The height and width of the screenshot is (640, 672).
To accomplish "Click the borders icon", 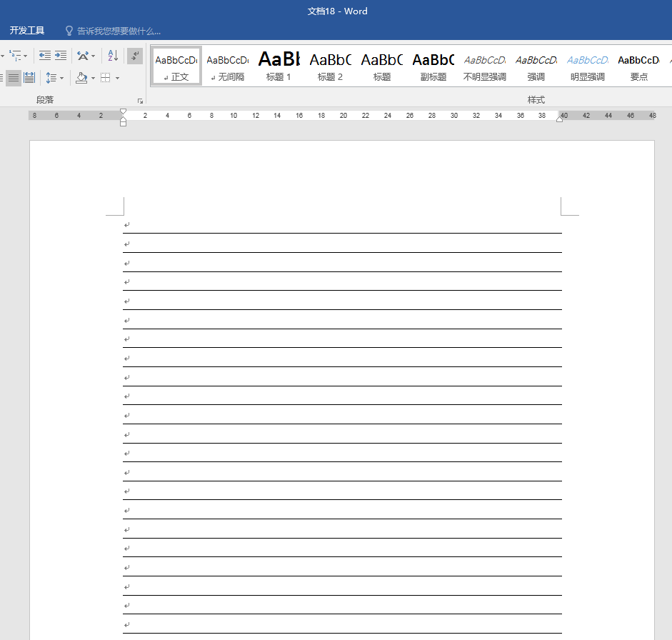I will coord(106,77).
